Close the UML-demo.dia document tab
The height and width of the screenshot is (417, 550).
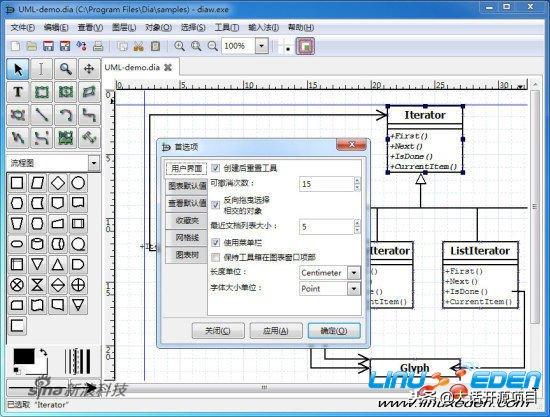click(168, 67)
